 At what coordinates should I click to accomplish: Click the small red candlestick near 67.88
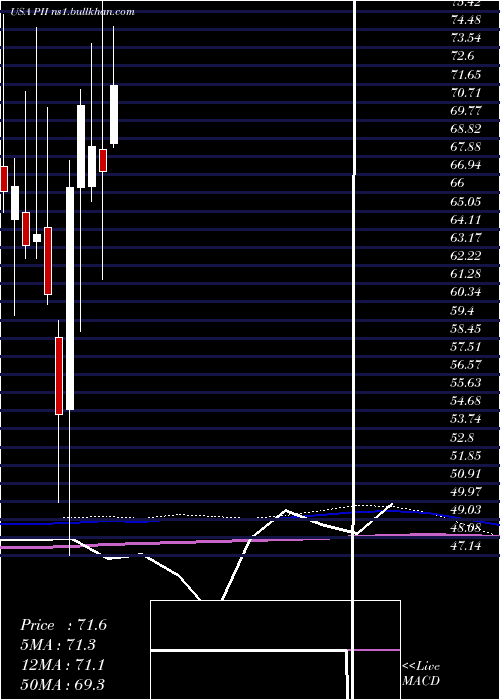(103, 160)
